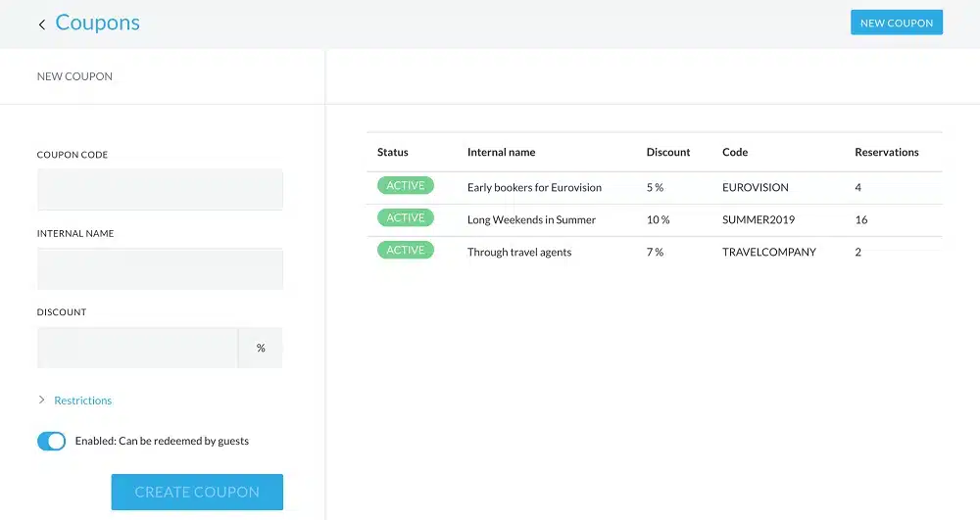Click the ACTIVE badge for Summer coupon
The width and height of the screenshot is (980, 520).
[x=406, y=218]
